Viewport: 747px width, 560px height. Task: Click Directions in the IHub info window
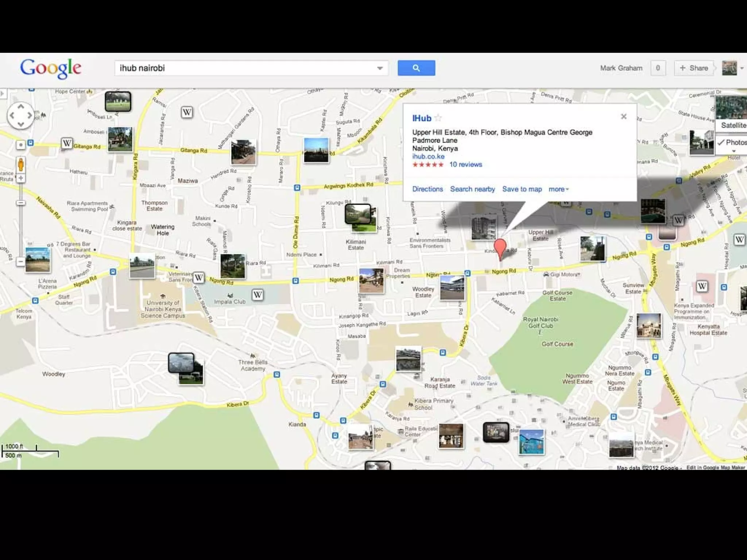coord(427,189)
